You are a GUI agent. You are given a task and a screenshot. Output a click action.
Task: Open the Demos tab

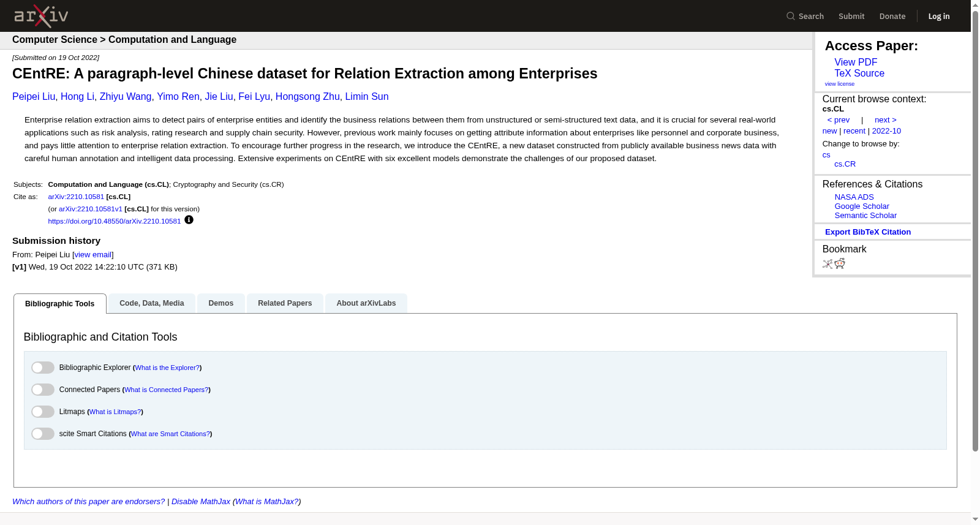pos(221,303)
